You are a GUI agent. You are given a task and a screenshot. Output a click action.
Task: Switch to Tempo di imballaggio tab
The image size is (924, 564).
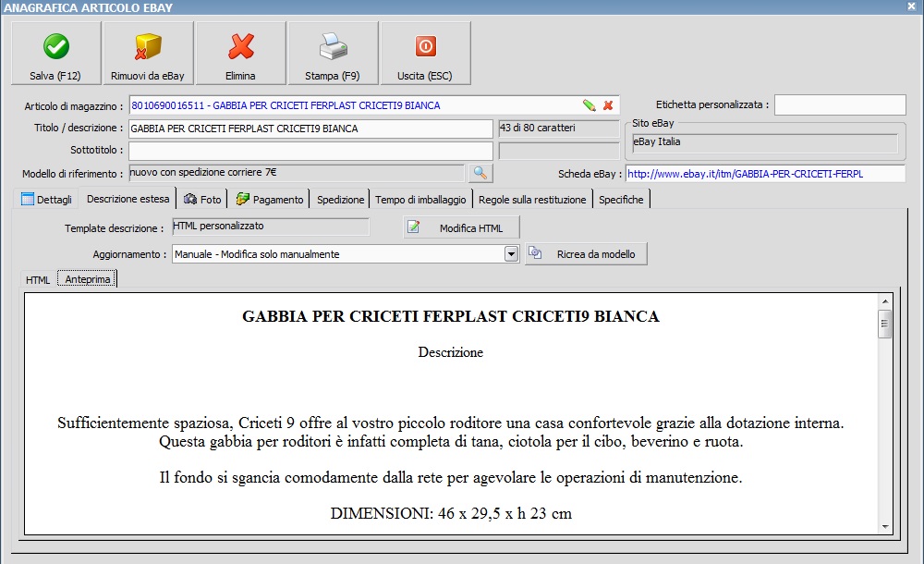pos(420,200)
